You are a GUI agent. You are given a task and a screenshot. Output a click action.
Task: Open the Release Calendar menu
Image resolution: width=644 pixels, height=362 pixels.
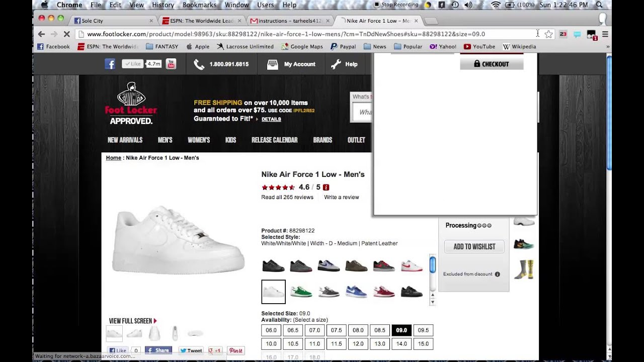click(275, 140)
